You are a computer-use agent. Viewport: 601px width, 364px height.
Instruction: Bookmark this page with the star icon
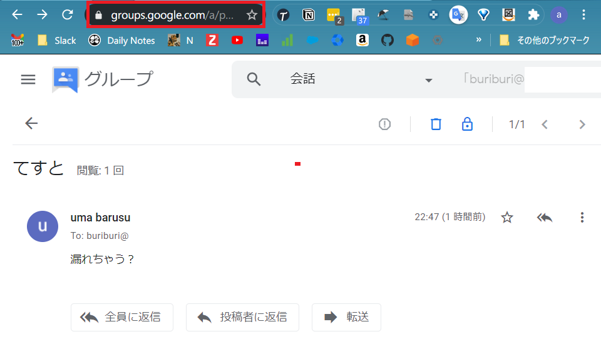pos(252,15)
